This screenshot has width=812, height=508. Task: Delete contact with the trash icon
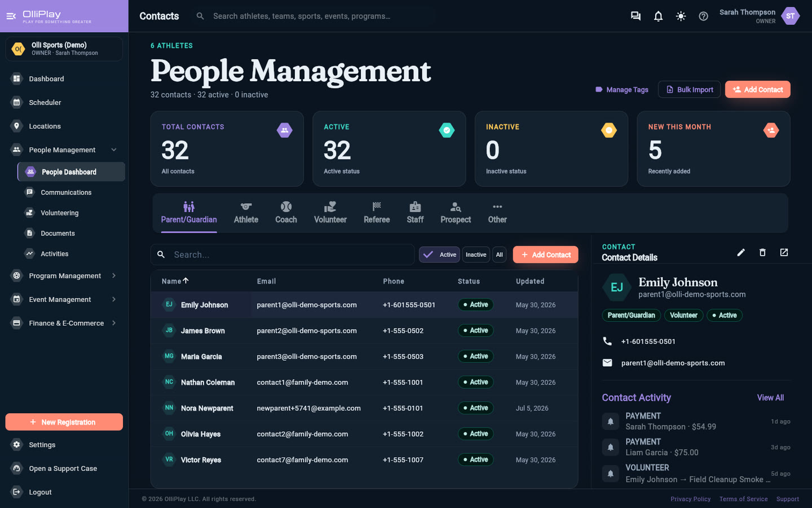[762, 252]
